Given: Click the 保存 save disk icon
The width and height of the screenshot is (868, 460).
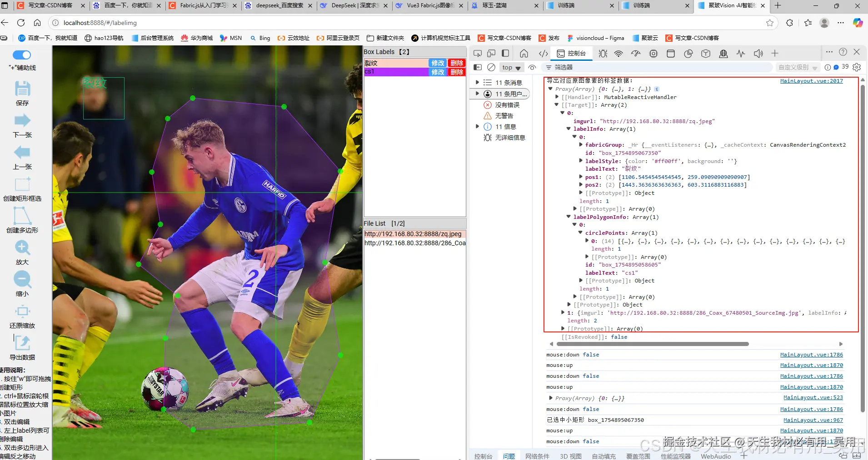Looking at the screenshot, I should click(22, 88).
